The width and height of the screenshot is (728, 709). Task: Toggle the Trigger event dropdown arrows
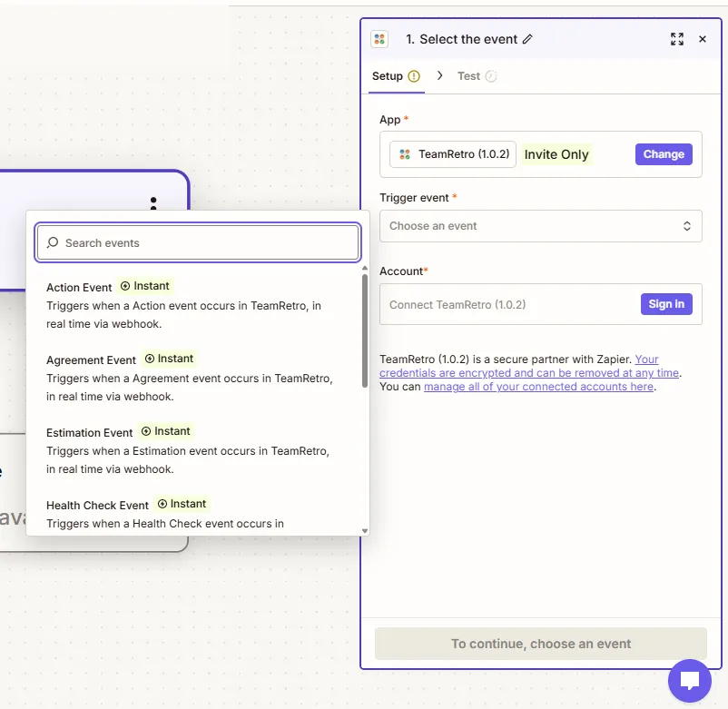pos(686,226)
